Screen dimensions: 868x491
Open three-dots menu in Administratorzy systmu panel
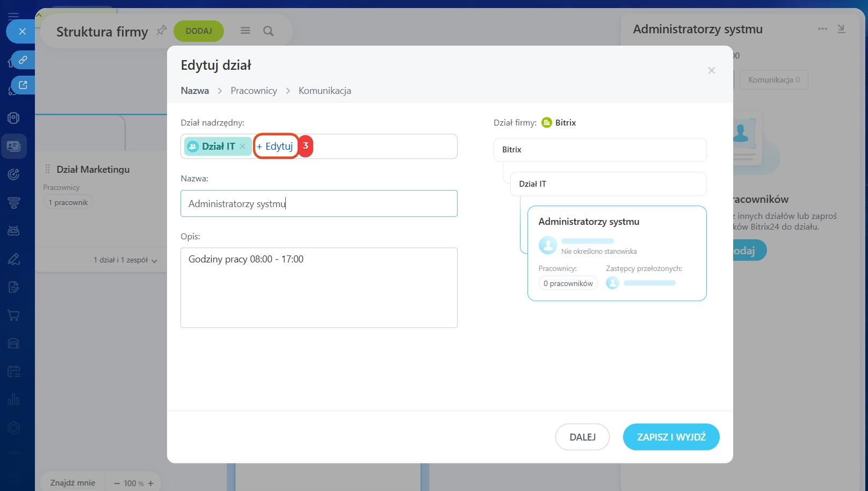[x=822, y=29]
